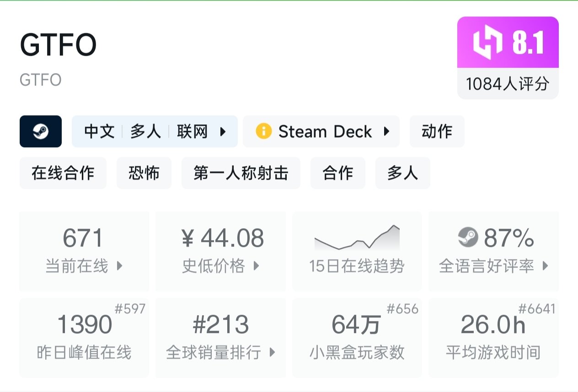Open the 全语言好评率 breakdown arrow
This screenshot has height=392, width=578.
click(x=545, y=266)
